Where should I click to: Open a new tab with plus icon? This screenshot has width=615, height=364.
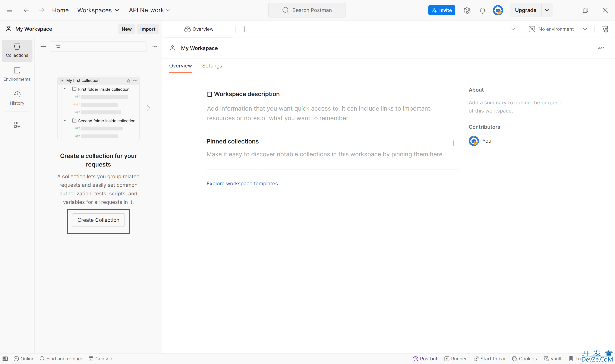(244, 29)
